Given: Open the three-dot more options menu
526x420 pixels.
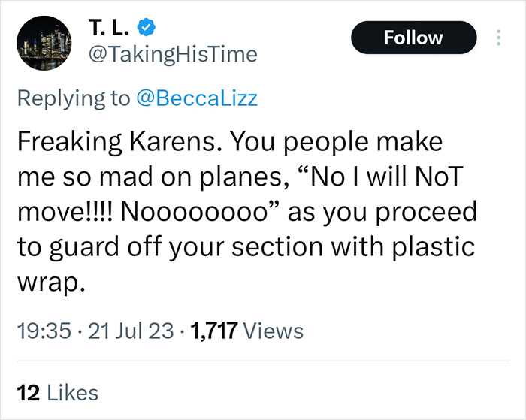Looking at the screenshot, I should point(497,38).
